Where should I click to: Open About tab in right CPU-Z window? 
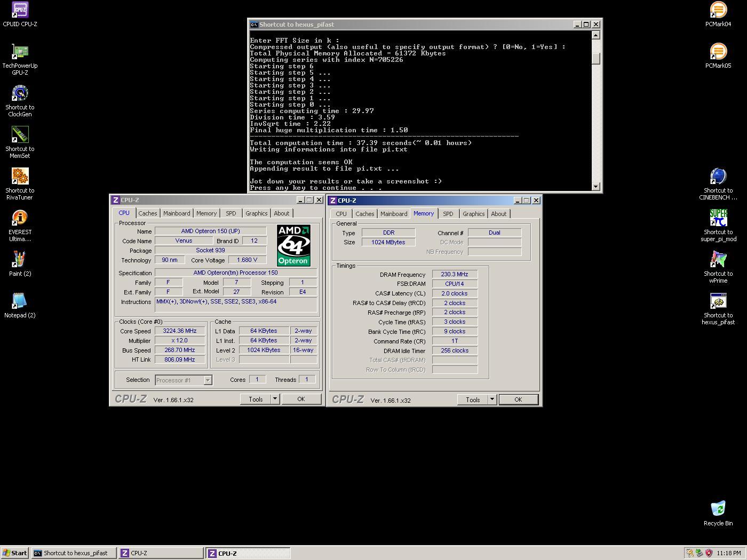point(499,214)
